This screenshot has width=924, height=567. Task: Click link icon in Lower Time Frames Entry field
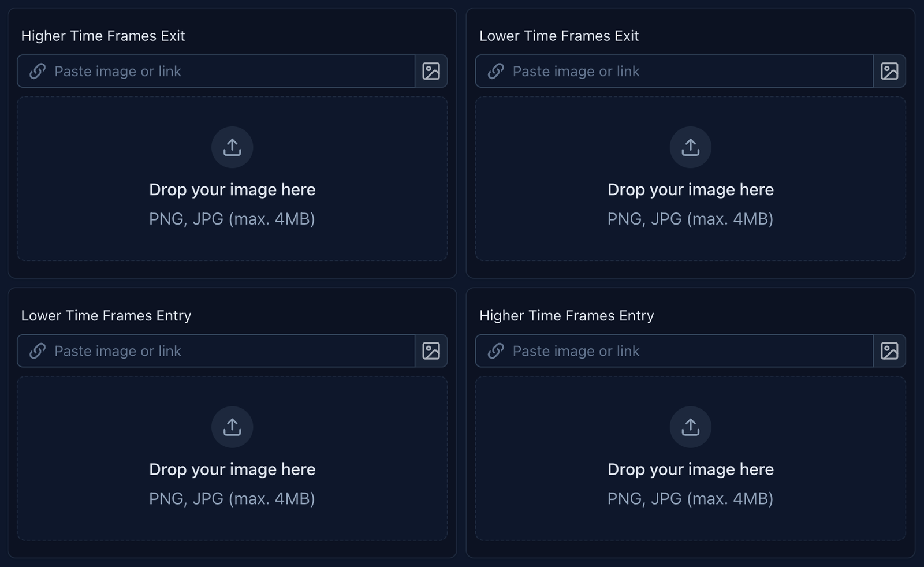point(38,351)
